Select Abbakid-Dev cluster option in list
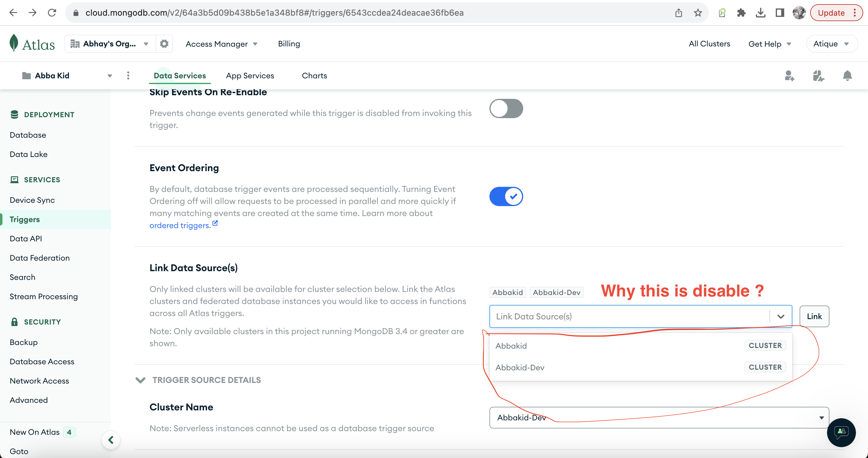The image size is (868, 458). (x=520, y=367)
